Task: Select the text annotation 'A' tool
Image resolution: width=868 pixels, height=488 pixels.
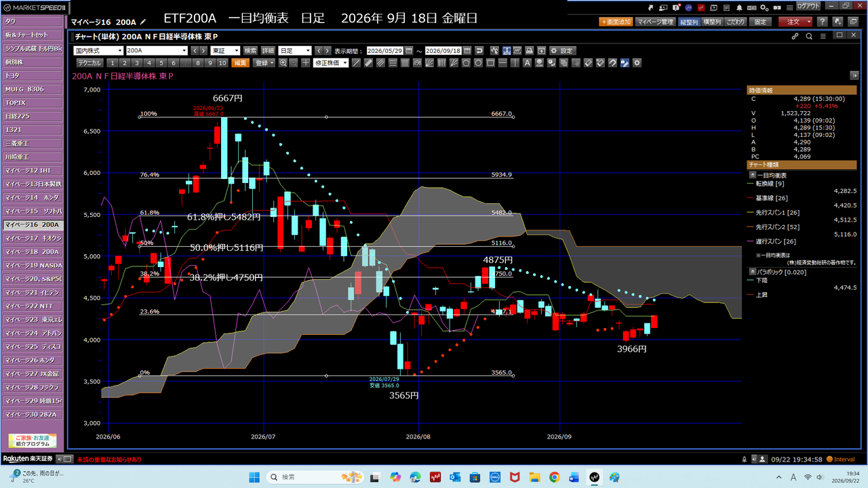Action: click(527, 62)
